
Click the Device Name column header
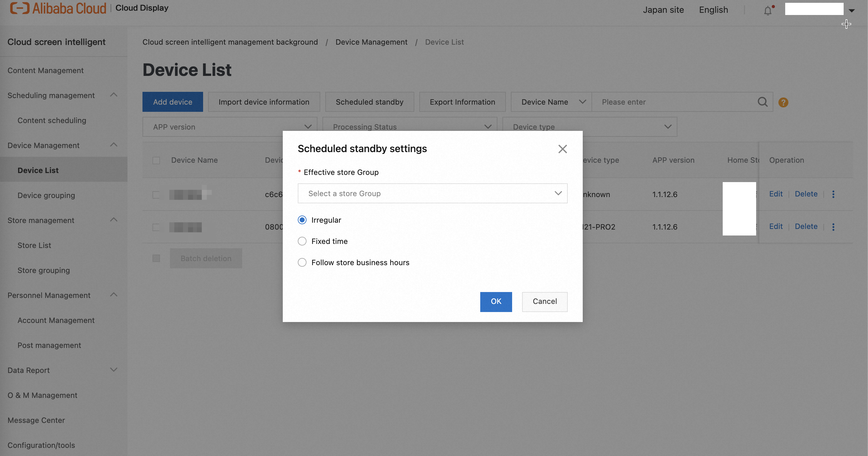pos(194,160)
